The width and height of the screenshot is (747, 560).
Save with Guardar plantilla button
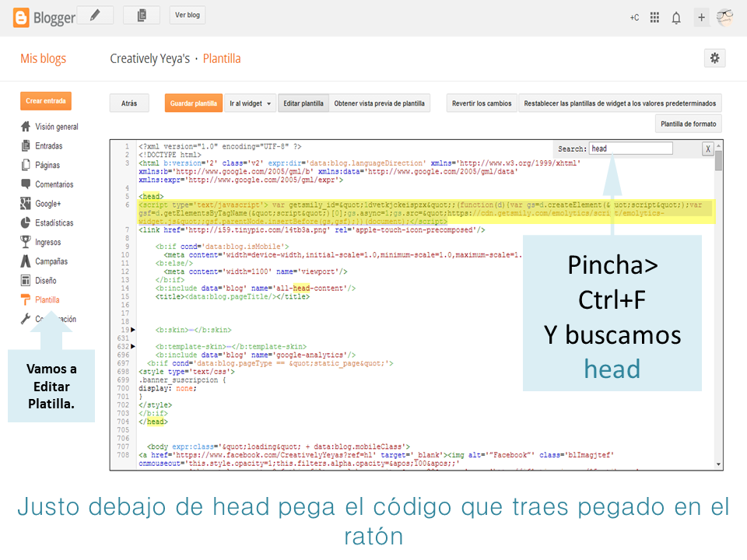(194, 103)
